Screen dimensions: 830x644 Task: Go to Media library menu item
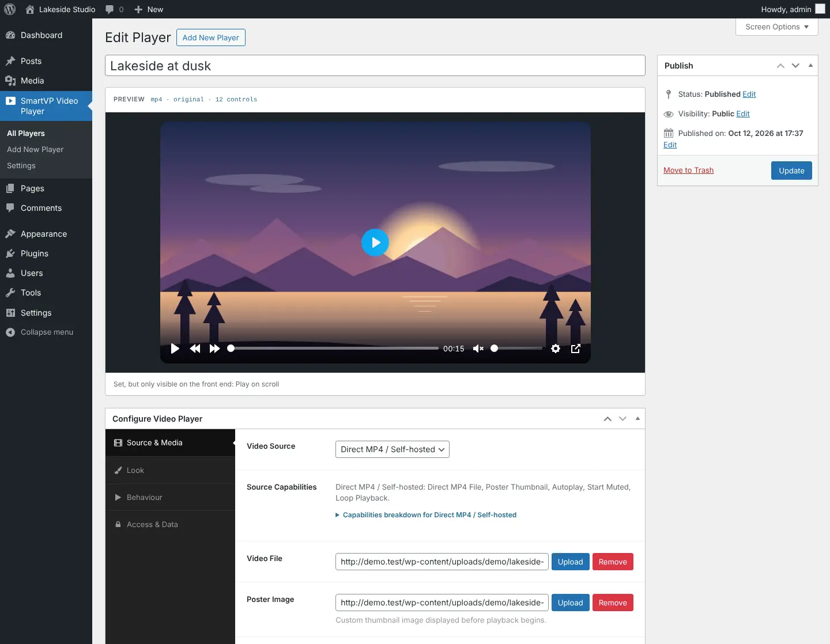tap(46, 81)
